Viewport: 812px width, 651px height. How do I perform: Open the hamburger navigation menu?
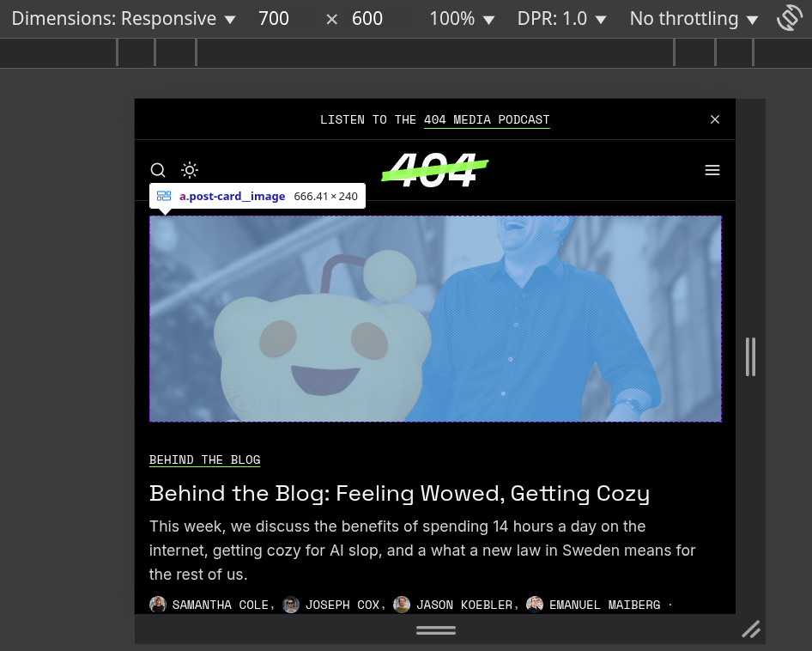pos(712,170)
